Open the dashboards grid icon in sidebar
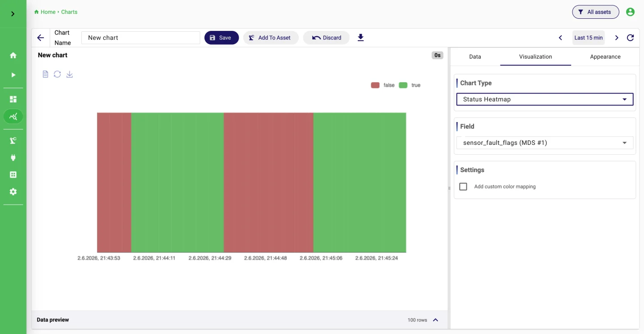Image resolution: width=644 pixels, height=334 pixels. [13, 99]
